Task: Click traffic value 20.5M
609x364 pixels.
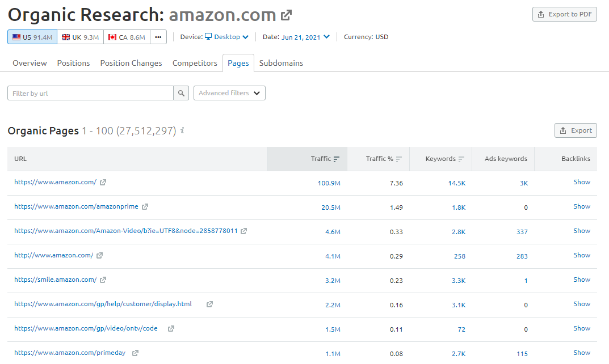Action: point(331,208)
